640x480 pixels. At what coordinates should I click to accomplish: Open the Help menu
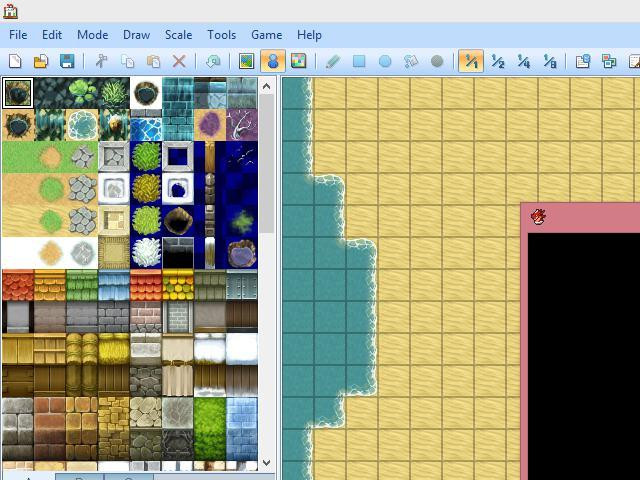pyautogui.click(x=309, y=35)
